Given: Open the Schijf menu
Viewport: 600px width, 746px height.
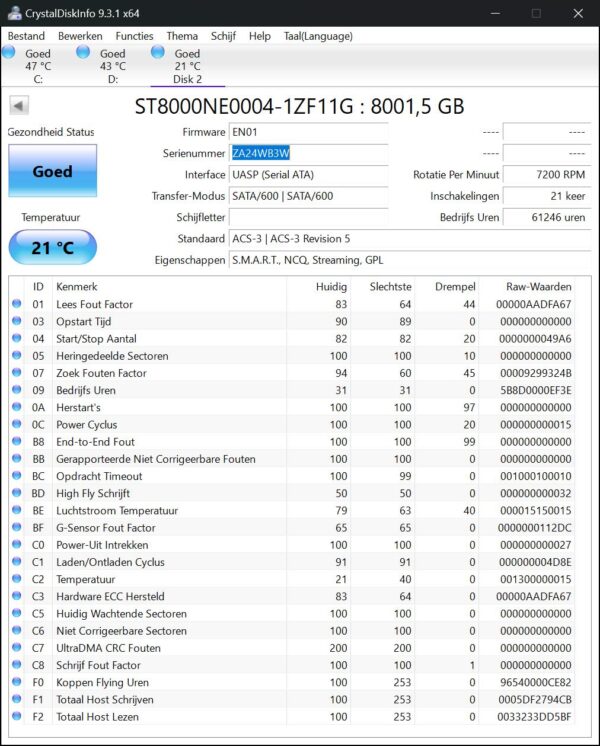Looking at the screenshot, I should pos(223,36).
